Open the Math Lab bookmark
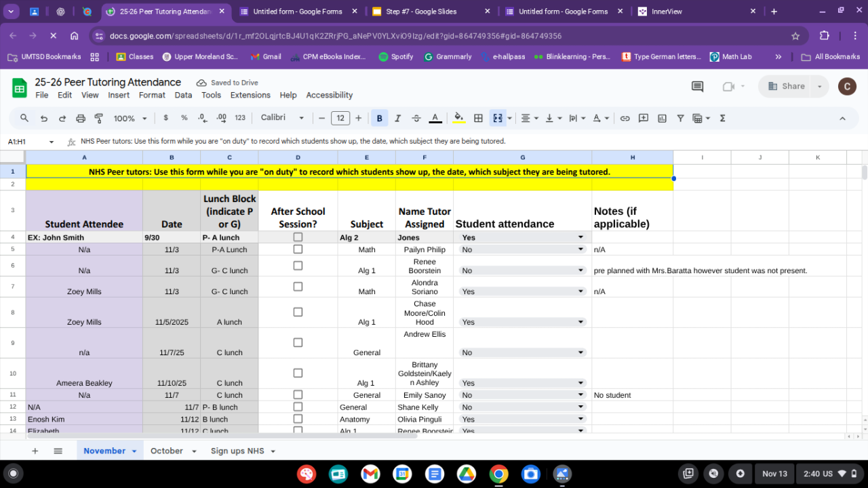The height and width of the screenshot is (488, 868). point(730,57)
